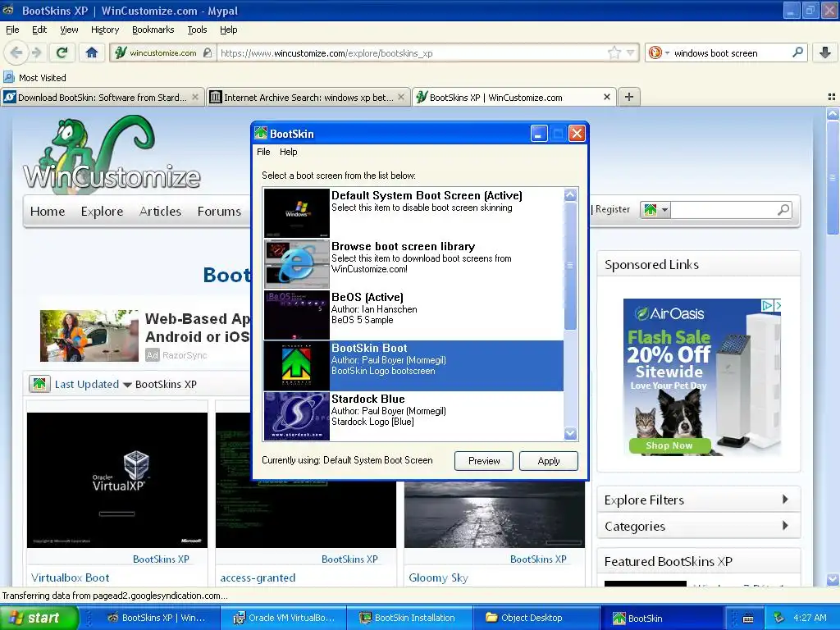Screen dimensions: 840x630
Task: Select the Stardock Blue boot screen
Action: 413,416
